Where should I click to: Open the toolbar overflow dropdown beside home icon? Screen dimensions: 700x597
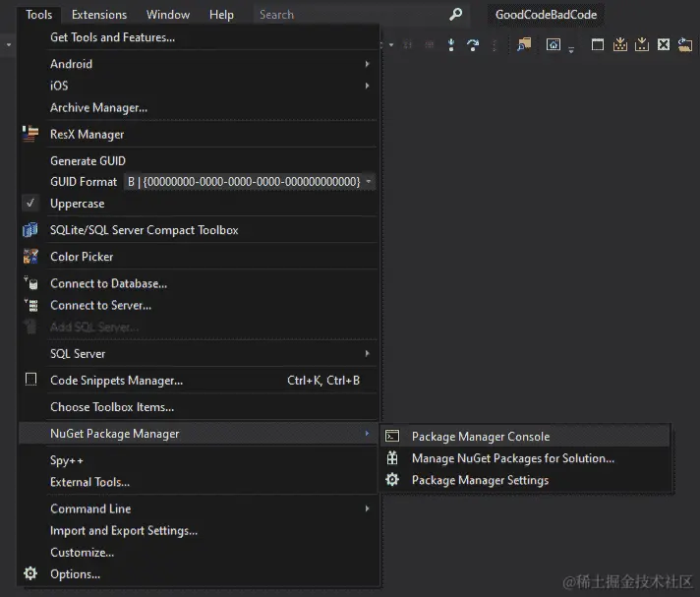pos(571,49)
